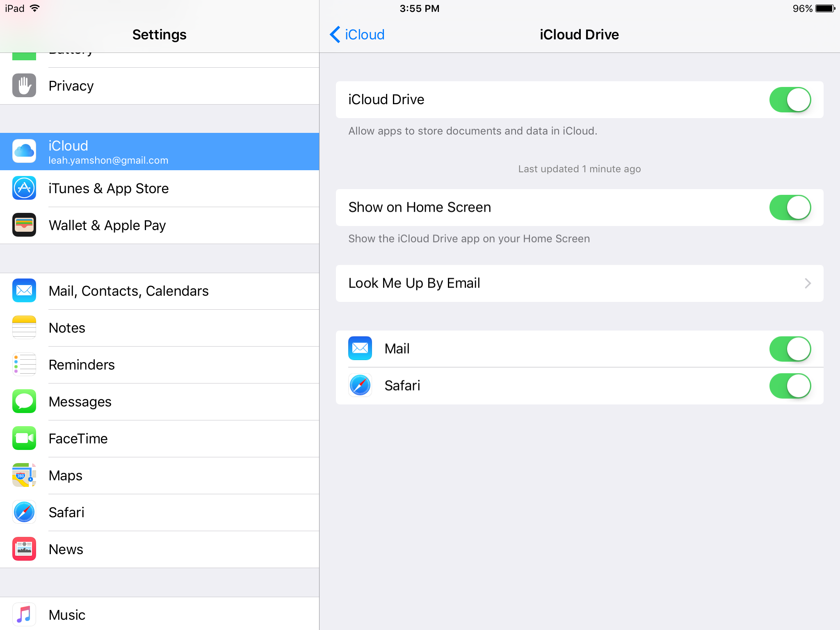The height and width of the screenshot is (630, 840).
Task: Tap the FaceTime app icon
Action: [25, 438]
